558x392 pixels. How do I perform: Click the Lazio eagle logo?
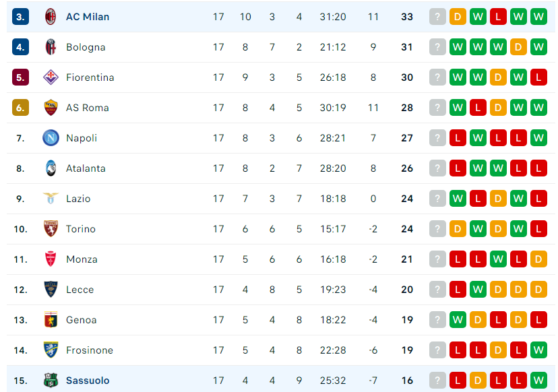click(x=51, y=199)
